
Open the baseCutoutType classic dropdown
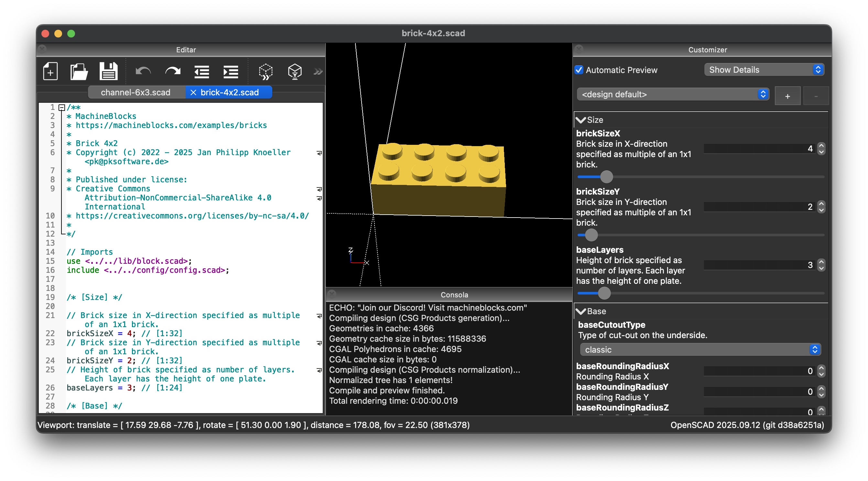[700, 350]
